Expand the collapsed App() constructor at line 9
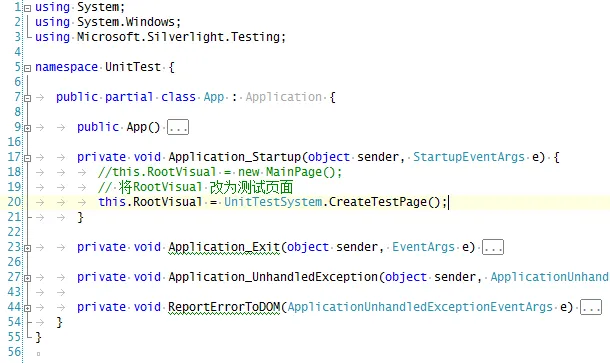The height and width of the screenshot is (363, 610). [x=28, y=128]
